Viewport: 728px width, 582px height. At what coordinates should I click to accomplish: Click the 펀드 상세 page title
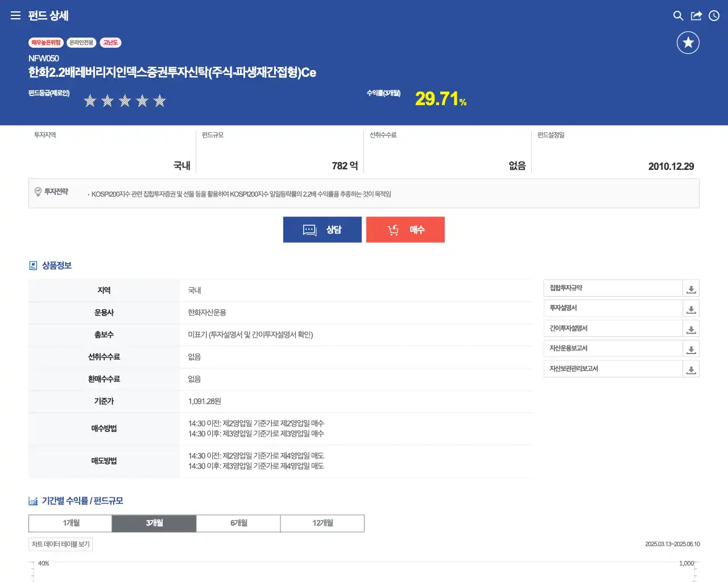coord(48,16)
